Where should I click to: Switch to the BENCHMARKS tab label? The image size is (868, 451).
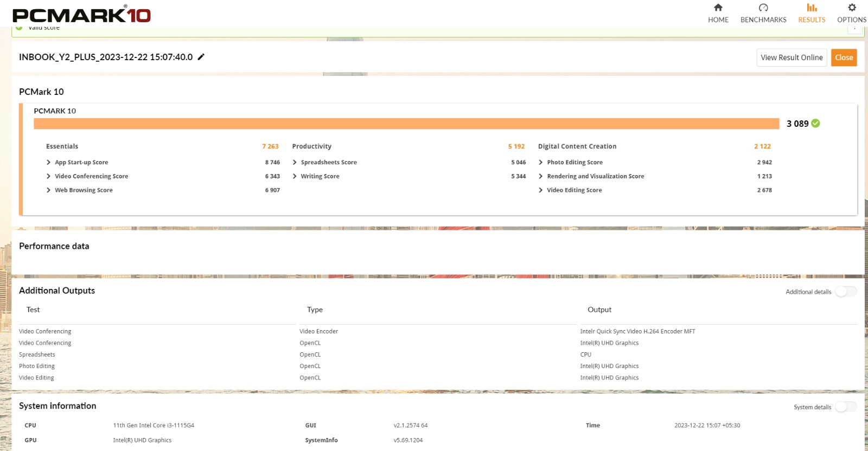(x=763, y=20)
